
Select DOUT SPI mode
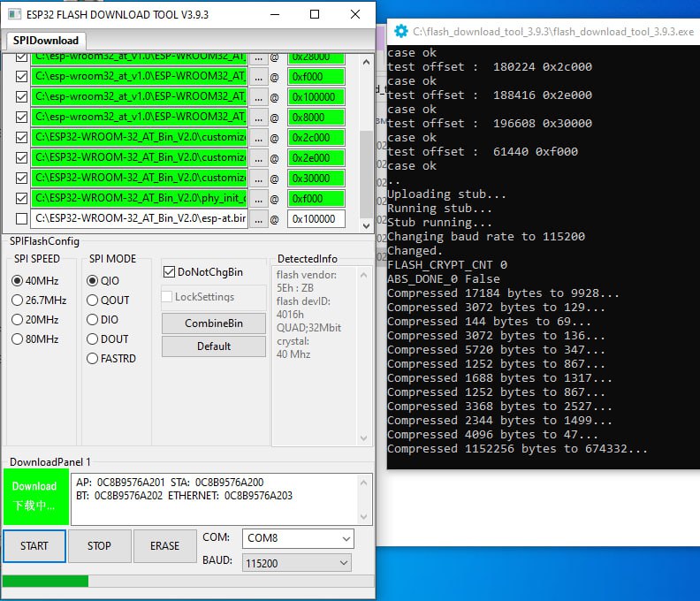point(92,339)
